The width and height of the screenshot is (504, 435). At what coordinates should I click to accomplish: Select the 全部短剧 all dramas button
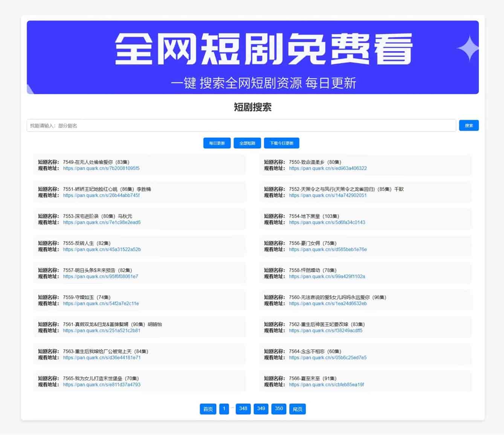tap(247, 143)
